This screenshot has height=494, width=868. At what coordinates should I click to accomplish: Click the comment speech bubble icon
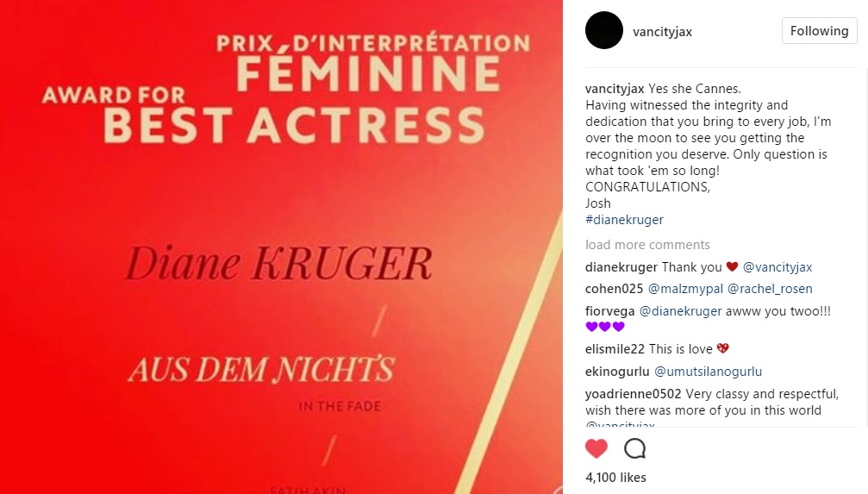pyautogui.click(x=635, y=448)
